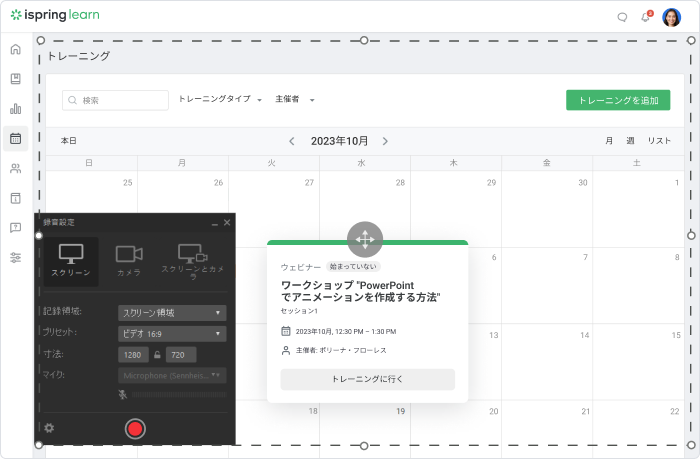Open the chat messages icon
Image resolution: width=700 pixels, height=459 pixels.
pos(622,17)
